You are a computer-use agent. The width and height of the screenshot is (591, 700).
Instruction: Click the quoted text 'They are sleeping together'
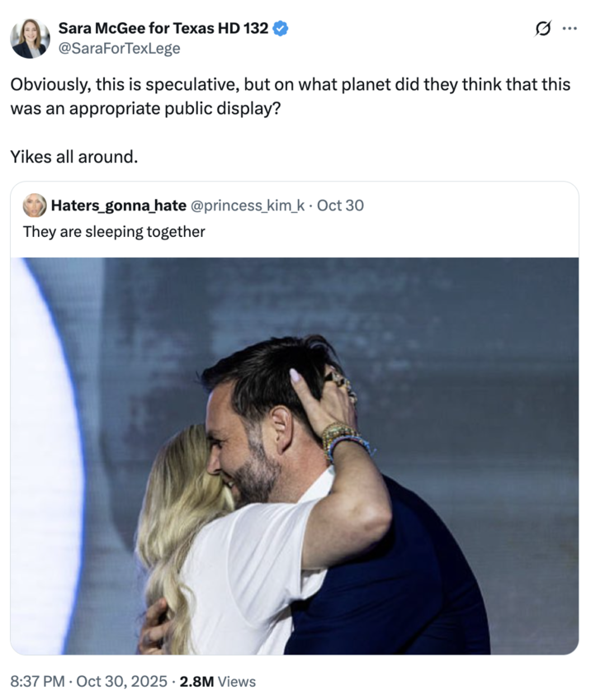coord(111,232)
